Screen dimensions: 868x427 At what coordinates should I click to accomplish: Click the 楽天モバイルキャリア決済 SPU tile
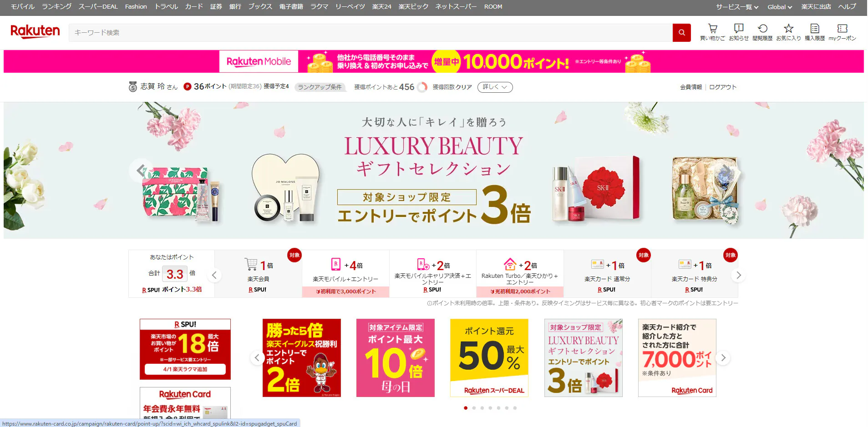click(432, 274)
